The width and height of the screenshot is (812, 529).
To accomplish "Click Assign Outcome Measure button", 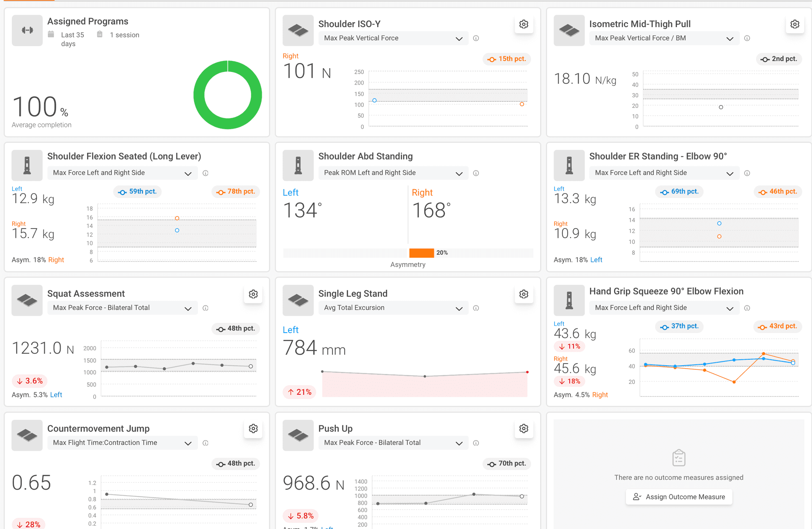I will 679,497.
